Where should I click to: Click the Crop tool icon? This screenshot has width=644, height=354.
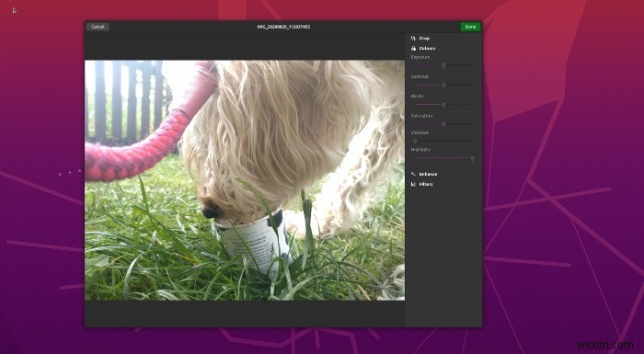point(413,38)
